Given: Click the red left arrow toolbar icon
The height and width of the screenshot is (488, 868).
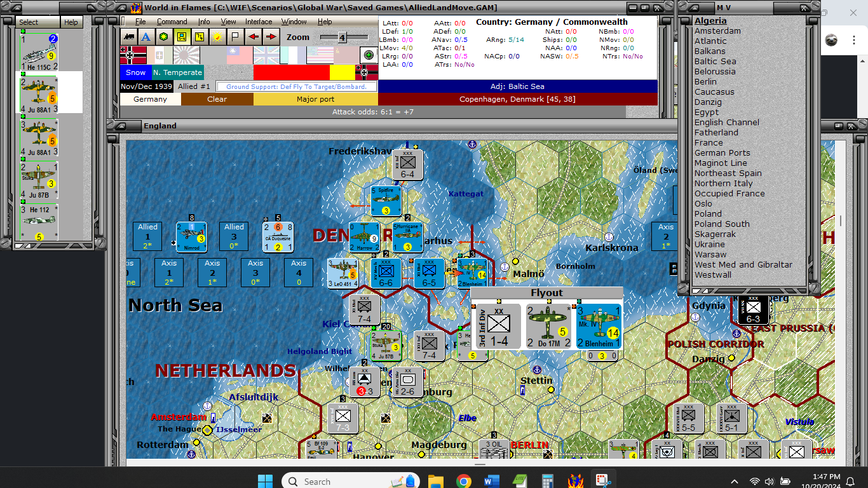Looking at the screenshot, I should pyautogui.click(x=253, y=37).
